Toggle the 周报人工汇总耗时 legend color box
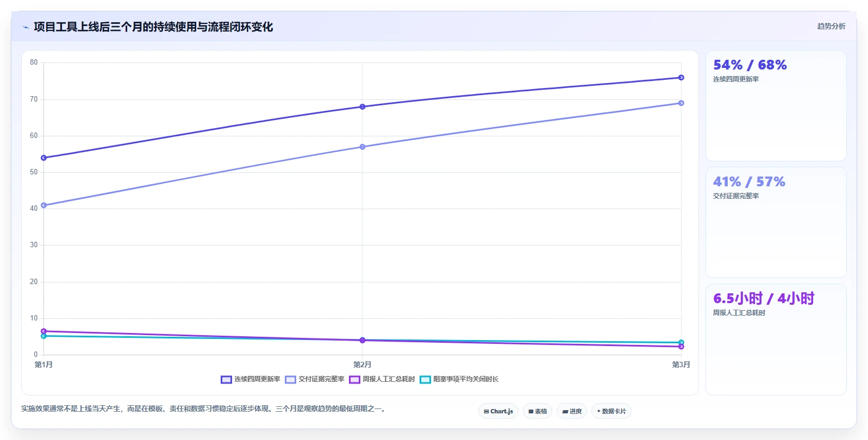This screenshot has height=440, width=868. 354,379
